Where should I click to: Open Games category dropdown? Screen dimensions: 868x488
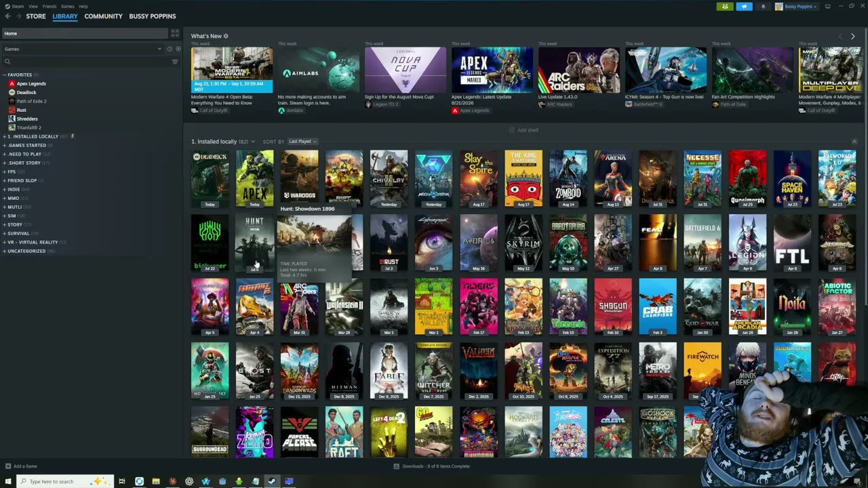(83, 49)
